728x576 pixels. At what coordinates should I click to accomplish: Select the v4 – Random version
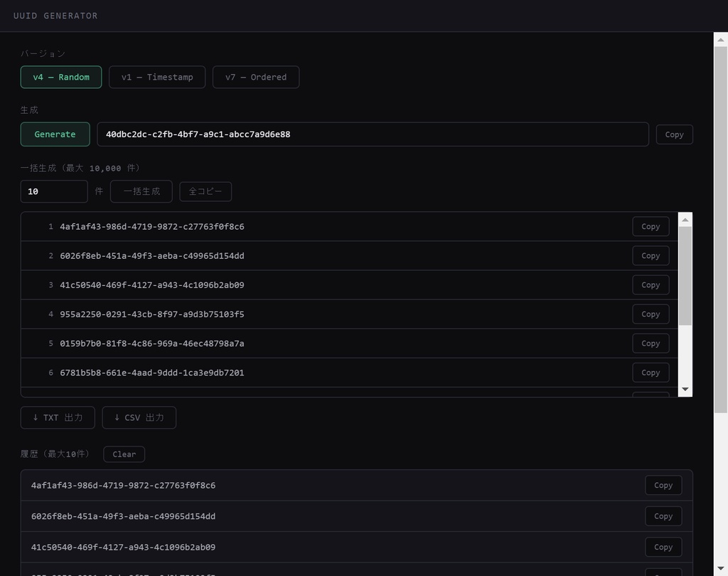(x=61, y=77)
